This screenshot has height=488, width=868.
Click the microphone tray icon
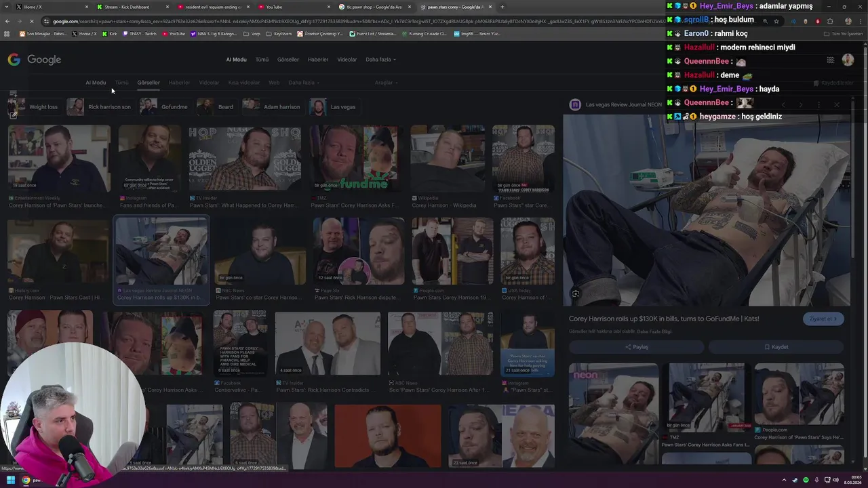(816, 480)
